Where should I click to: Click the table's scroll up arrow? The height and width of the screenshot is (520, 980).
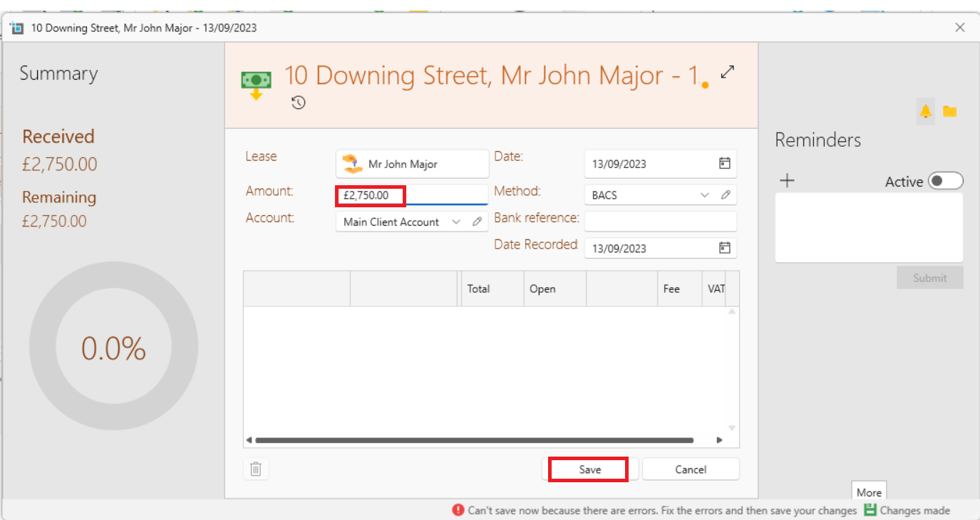coord(732,312)
